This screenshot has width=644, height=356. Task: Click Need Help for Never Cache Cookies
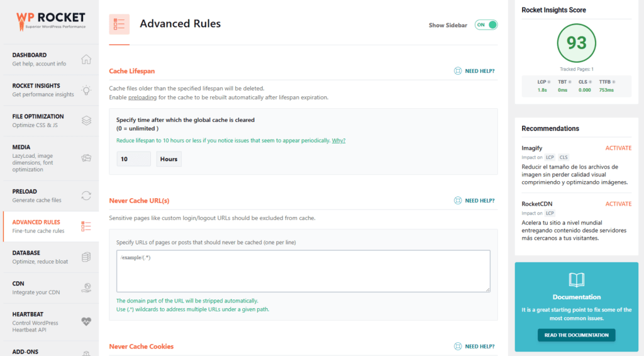click(x=479, y=346)
